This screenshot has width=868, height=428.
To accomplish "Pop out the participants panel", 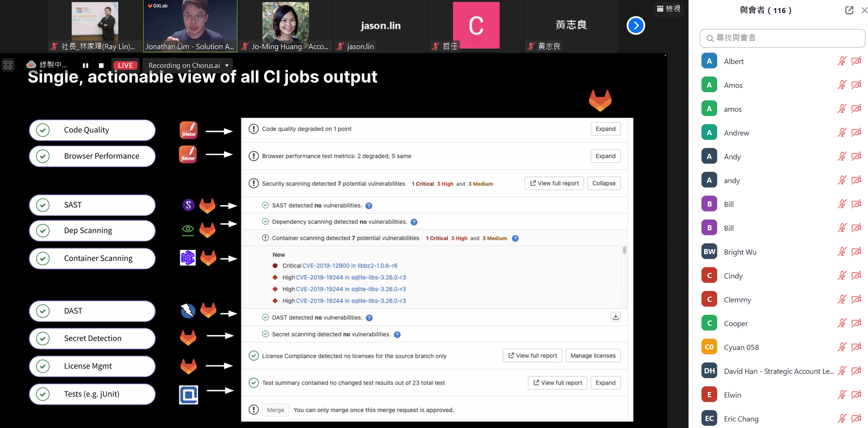I will pos(849,10).
